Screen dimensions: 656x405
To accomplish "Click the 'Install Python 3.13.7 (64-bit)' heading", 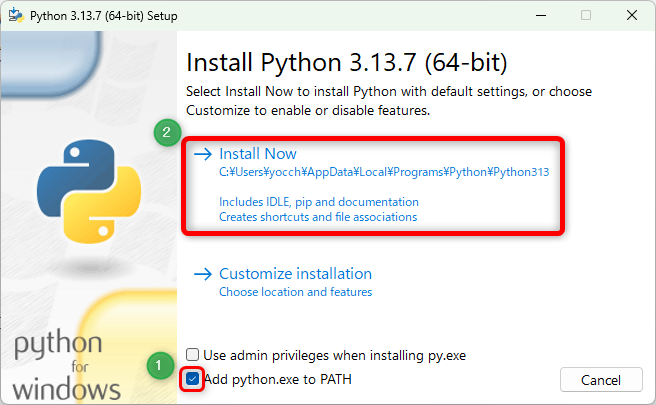I will (x=346, y=62).
